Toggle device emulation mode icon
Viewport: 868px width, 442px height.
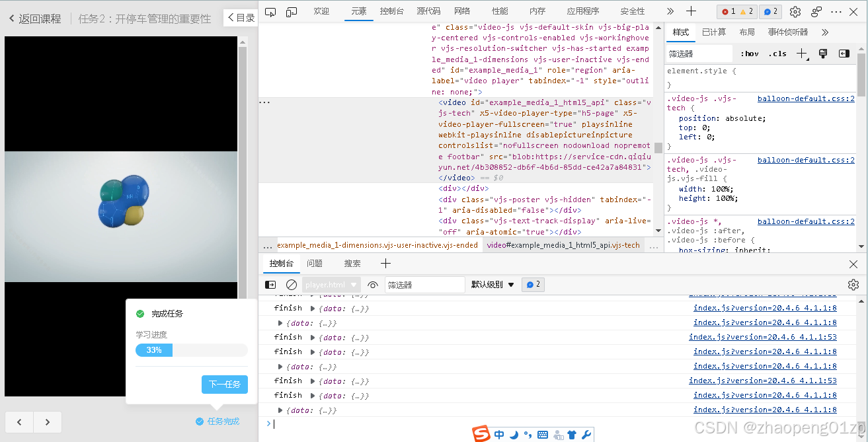(x=291, y=11)
